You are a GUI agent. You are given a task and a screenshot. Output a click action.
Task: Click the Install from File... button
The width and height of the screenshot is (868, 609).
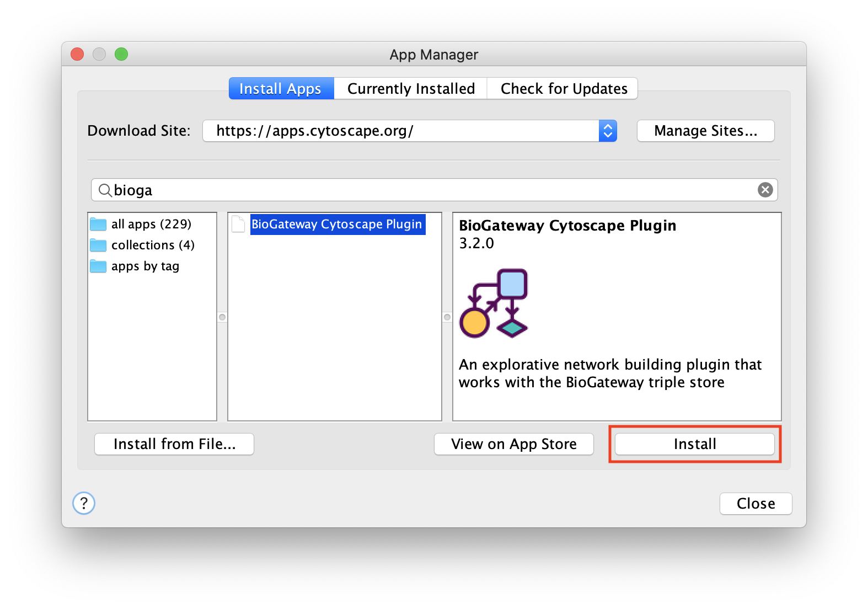pyautogui.click(x=174, y=444)
